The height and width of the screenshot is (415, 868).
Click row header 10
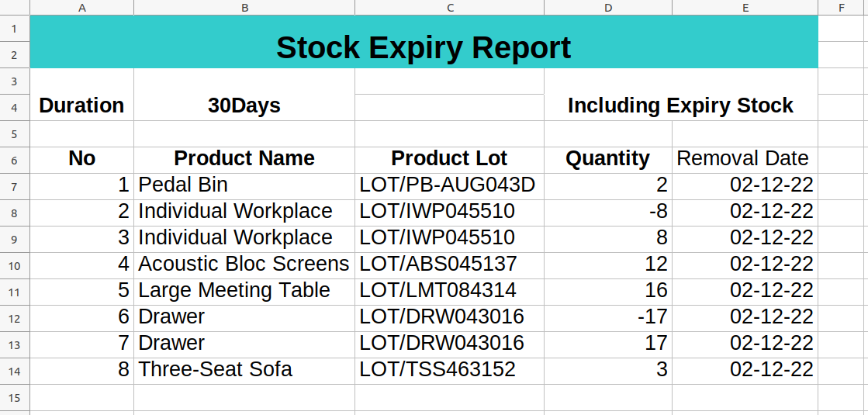(x=15, y=265)
